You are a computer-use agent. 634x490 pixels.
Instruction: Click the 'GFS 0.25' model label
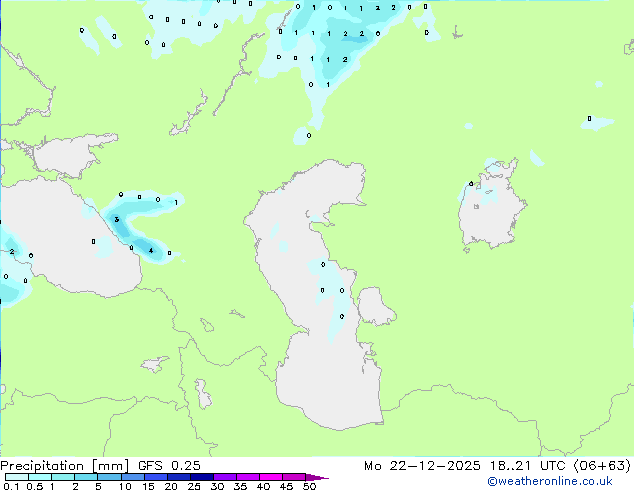(x=169, y=466)
